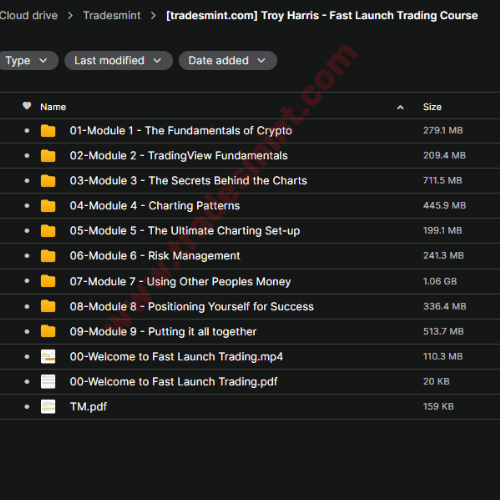
Task: Click chevron separator after Tradesmint breadcrumb
Action: pyautogui.click(x=153, y=16)
